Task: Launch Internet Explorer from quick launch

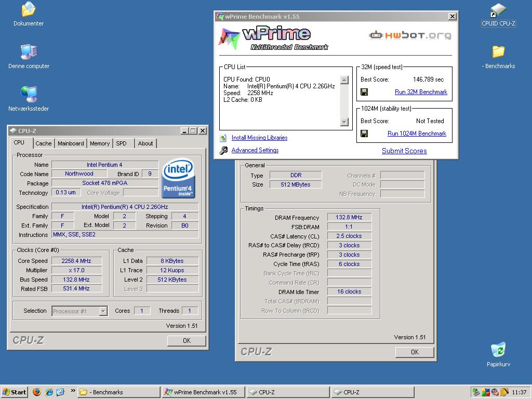Action: click(49, 392)
